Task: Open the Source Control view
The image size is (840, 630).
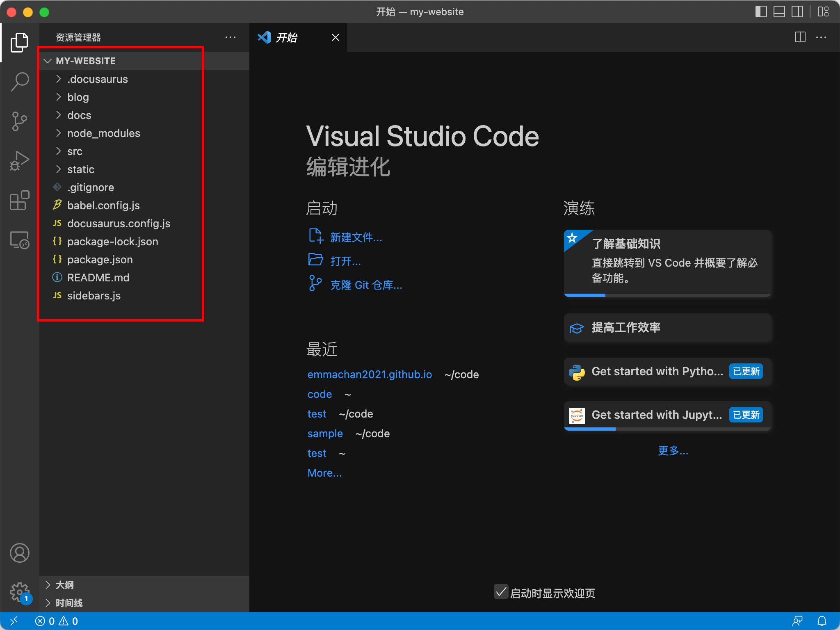Action: click(19, 121)
